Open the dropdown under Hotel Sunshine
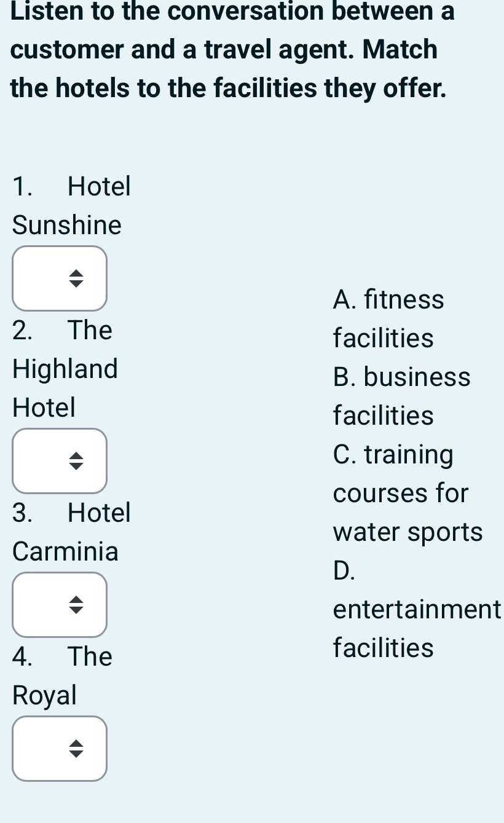 [x=60, y=278]
